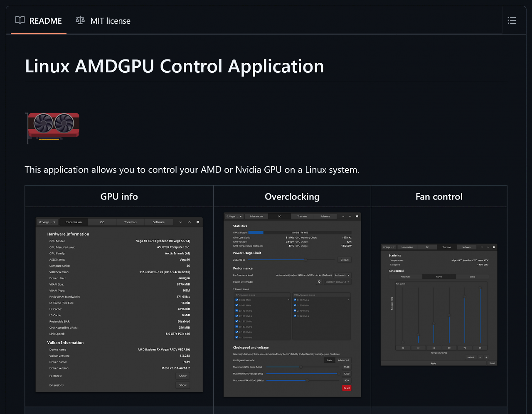Click the book icon next to README
Image resolution: width=532 pixels, height=414 pixels.
(20, 20)
